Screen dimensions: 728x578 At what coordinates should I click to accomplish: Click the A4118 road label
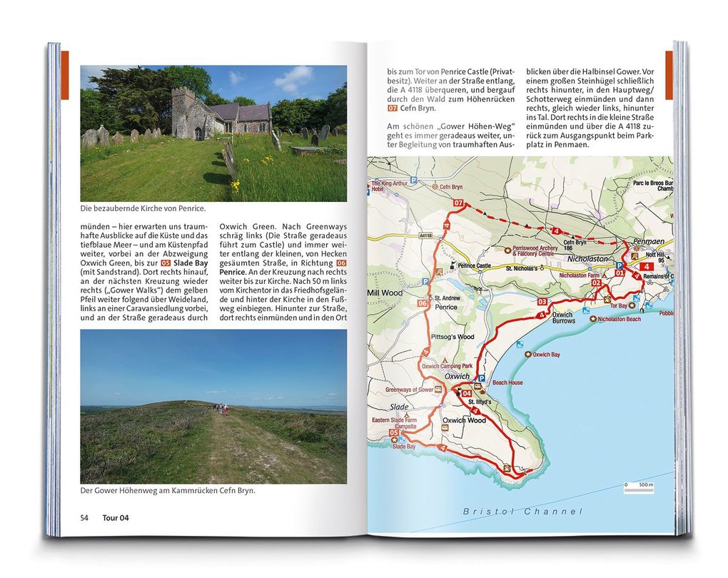coord(425,236)
